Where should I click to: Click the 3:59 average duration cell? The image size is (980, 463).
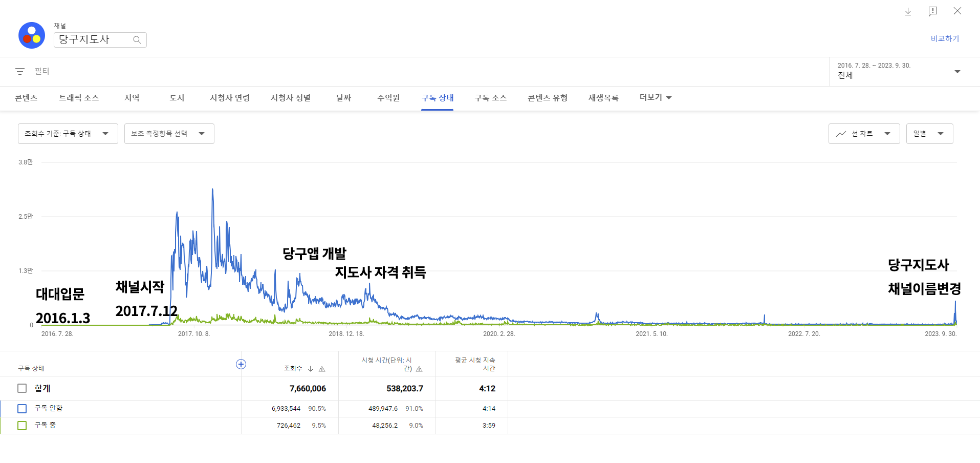point(489,425)
